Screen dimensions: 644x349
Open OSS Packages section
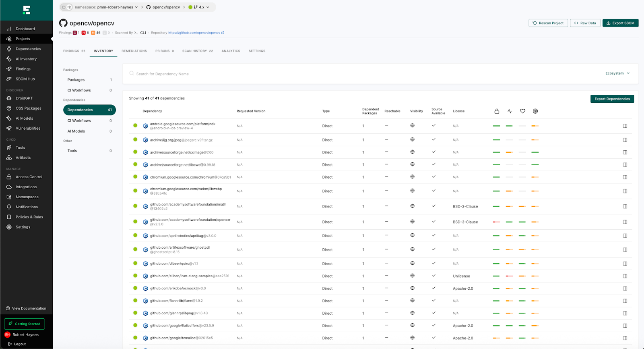point(28,108)
